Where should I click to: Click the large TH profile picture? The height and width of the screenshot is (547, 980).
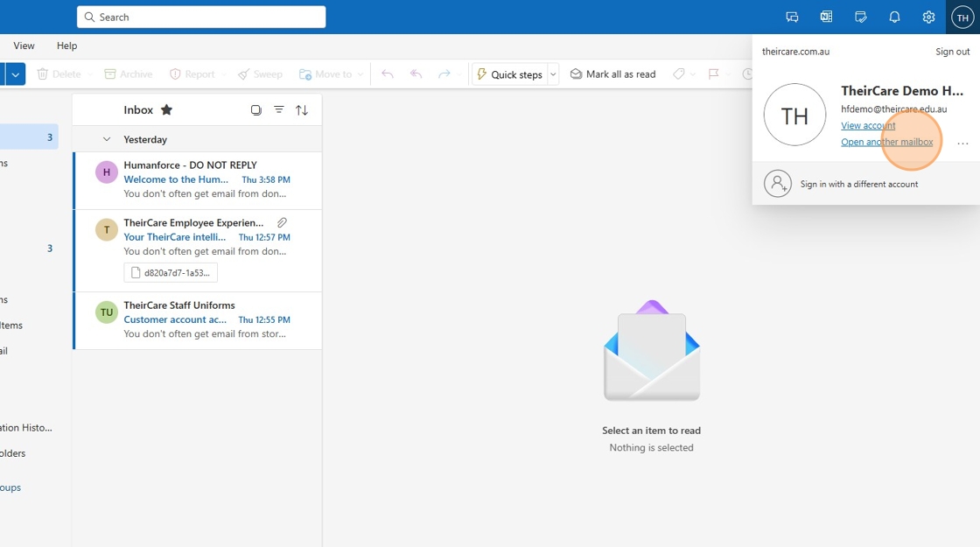pyautogui.click(x=795, y=115)
